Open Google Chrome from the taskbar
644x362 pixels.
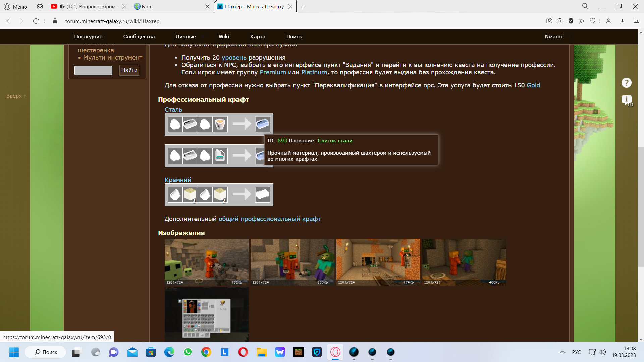click(206, 352)
